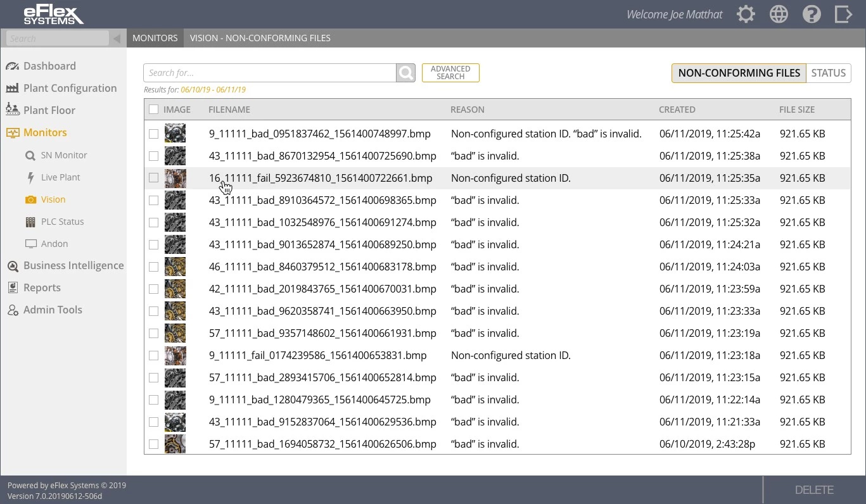Expand the Business Intelligence menu
Screen dimensions: 866x504
click(x=73, y=266)
